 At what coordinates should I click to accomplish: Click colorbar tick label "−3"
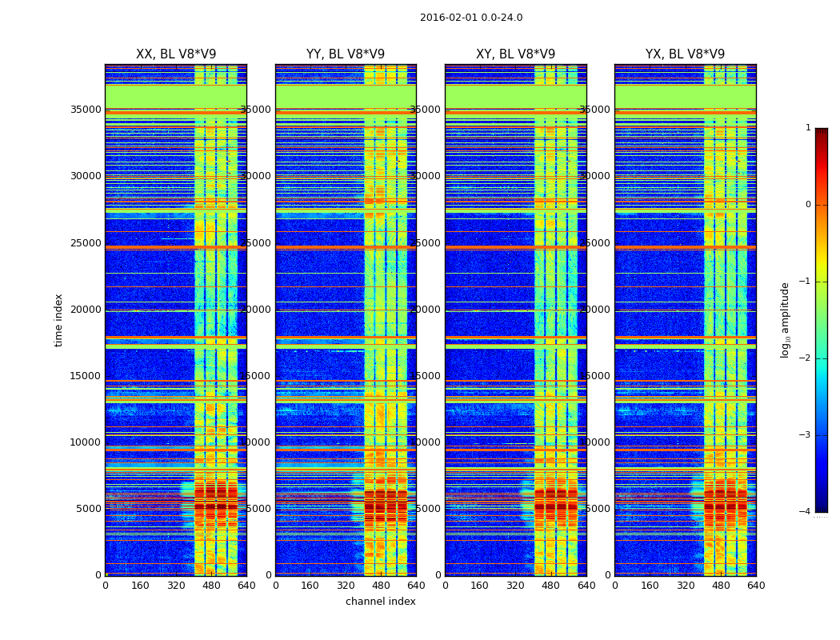pos(805,434)
